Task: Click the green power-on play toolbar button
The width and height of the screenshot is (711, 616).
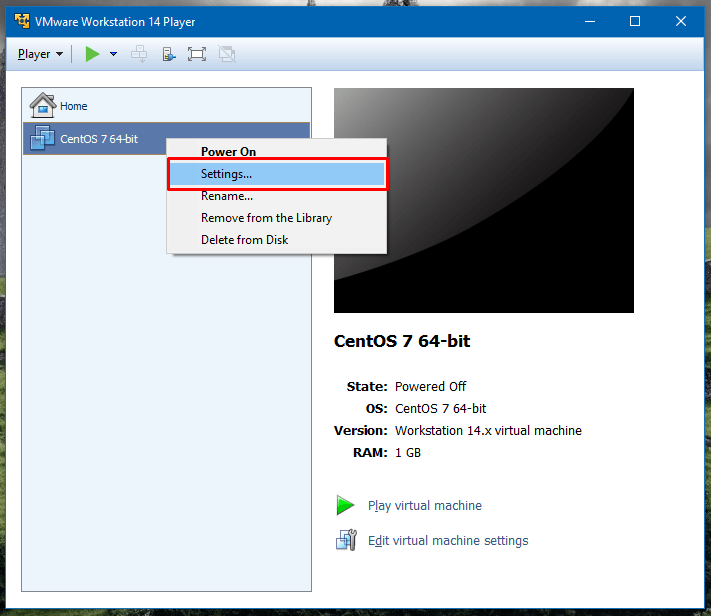Action: tap(93, 54)
